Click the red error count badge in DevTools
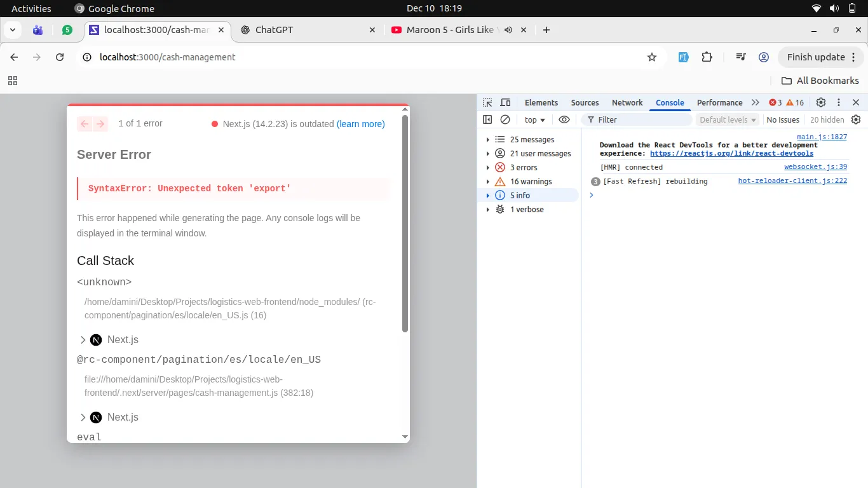The image size is (868, 488). click(x=775, y=102)
